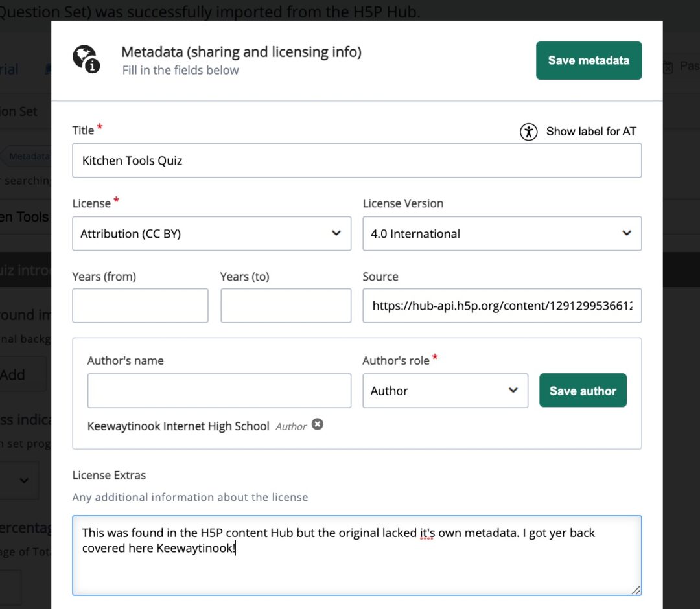Open the Author's role dropdown
This screenshot has width=700, height=609.
445,391
